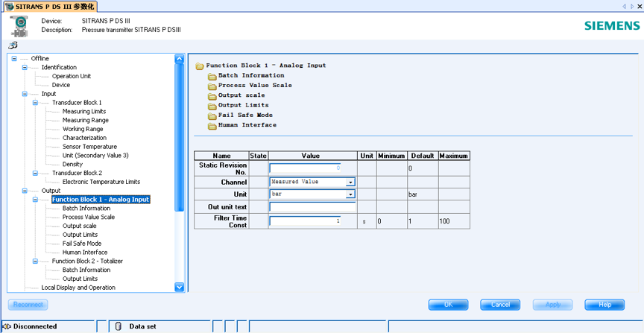This screenshot has height=333, width=644.
Task: Select Process Value Scale in tree
Action: [88, 218]
